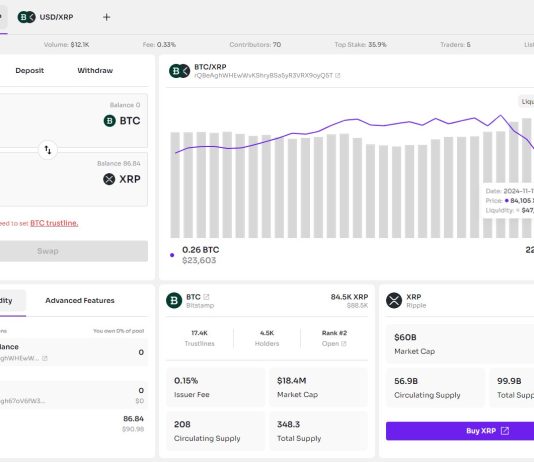This screenshot has width=534, height=462.
Task: Click the disabled Swap button
Action: (73, 251)
